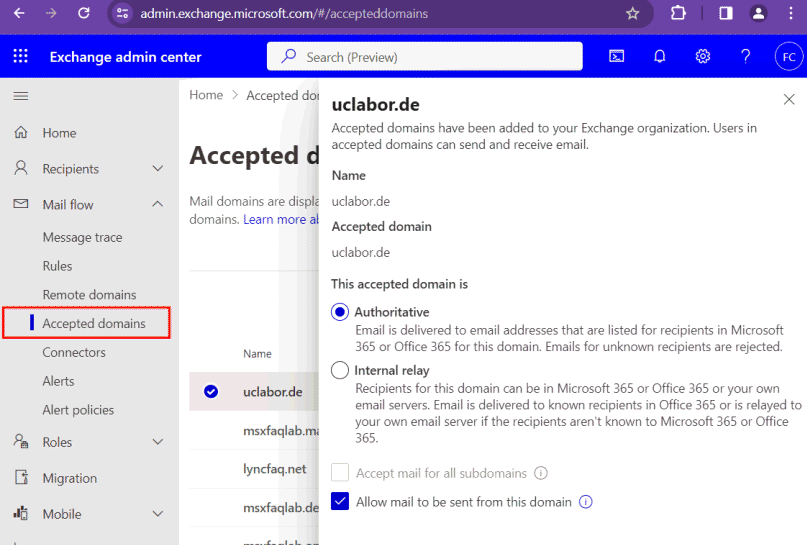Close the uclabor.de details panel
This screenshot has height=545, width=807.
tap(789, 99)
